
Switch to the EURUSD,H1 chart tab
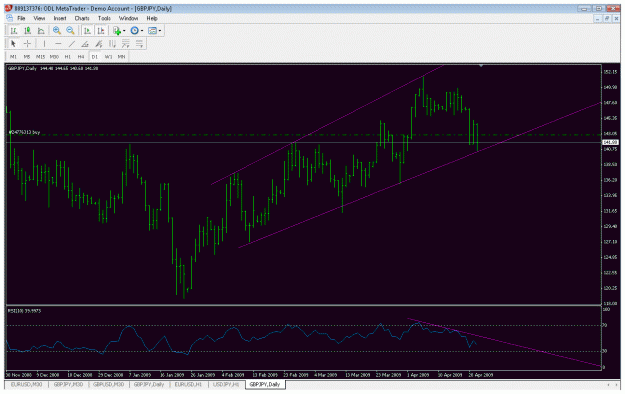(189, 385)
